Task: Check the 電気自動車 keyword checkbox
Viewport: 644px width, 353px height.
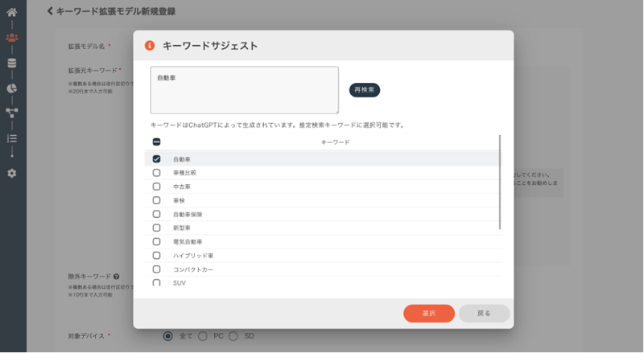Action: point(156,242)
